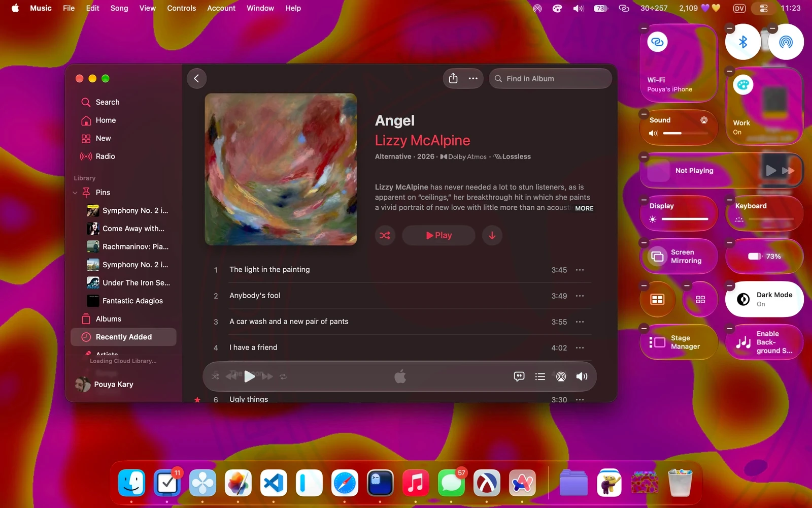Toggle Enable Background Sounds control
Image resolution: width=812 pixels, height=508 pixels.
click(764, 342)
